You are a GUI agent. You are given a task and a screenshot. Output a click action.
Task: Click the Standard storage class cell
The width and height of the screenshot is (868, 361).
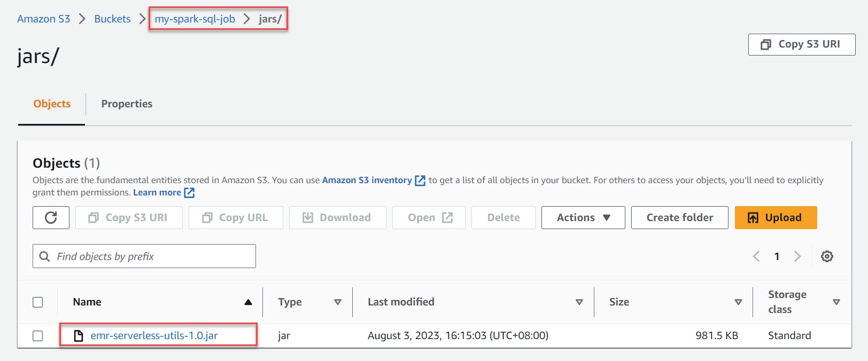(x=789, y=336)
